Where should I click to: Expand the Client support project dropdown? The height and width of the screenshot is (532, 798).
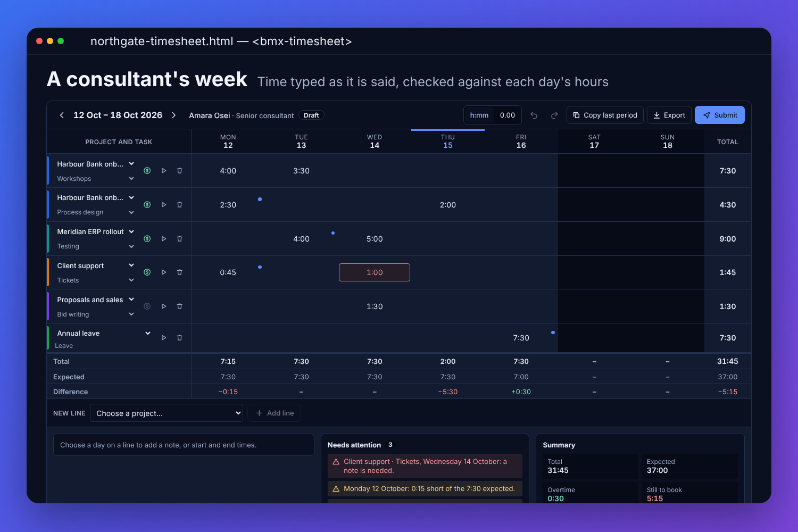[96, 265]
